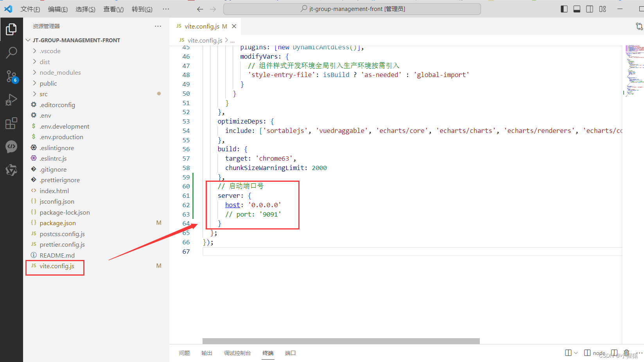
Task: Open the menu bar overflow ellipsis
Action: tap(166, 9)
